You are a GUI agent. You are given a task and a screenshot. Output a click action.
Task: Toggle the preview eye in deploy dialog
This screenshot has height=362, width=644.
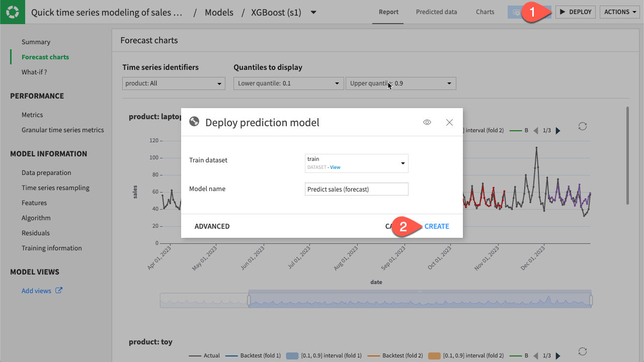coord(427,122)
